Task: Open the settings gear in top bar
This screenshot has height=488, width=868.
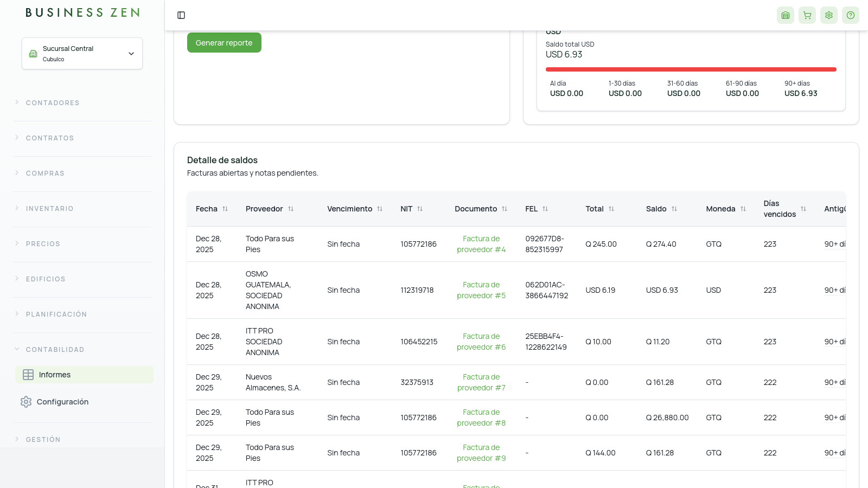Action: pyautogui.click(x=829, y=15)
